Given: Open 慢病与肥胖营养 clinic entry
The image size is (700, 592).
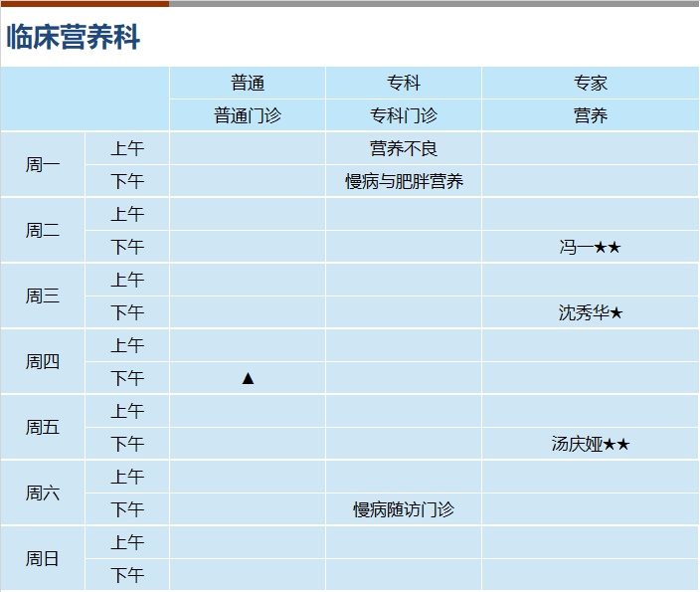Looking at the screenshot, I should 404,181.
